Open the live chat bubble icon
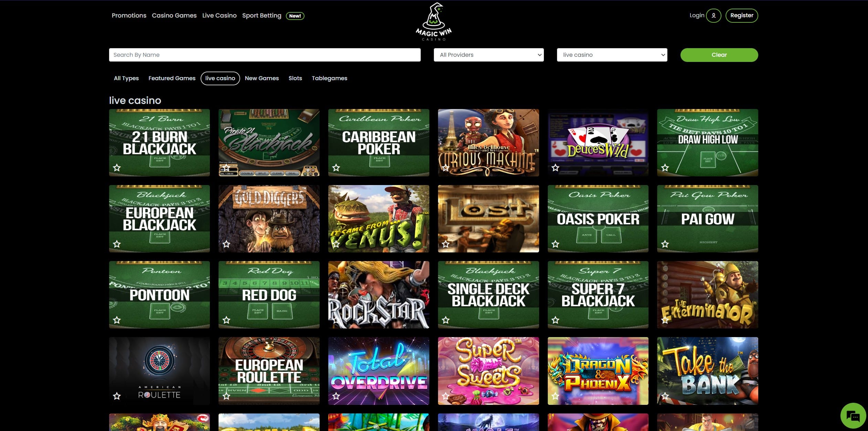This screenshot has width=868, height=431. tap(853, 416)
